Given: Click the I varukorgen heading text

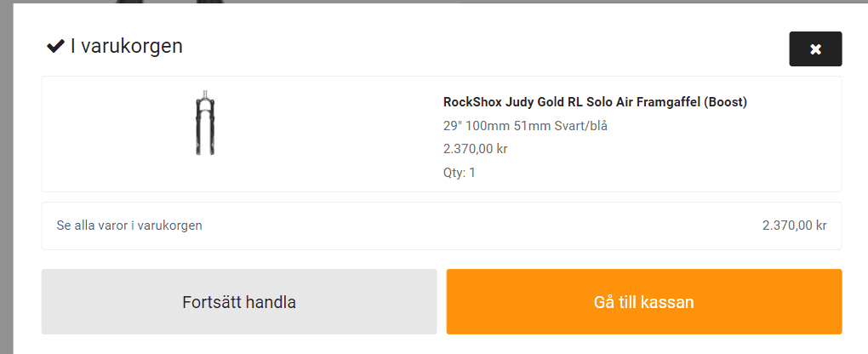Looking at the screenshot, I should click(126, 46).
